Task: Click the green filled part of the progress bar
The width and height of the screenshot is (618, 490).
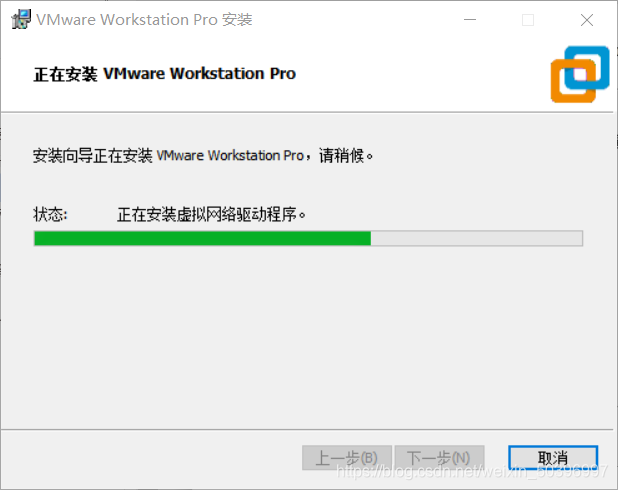Action: (x=203, y=238)
